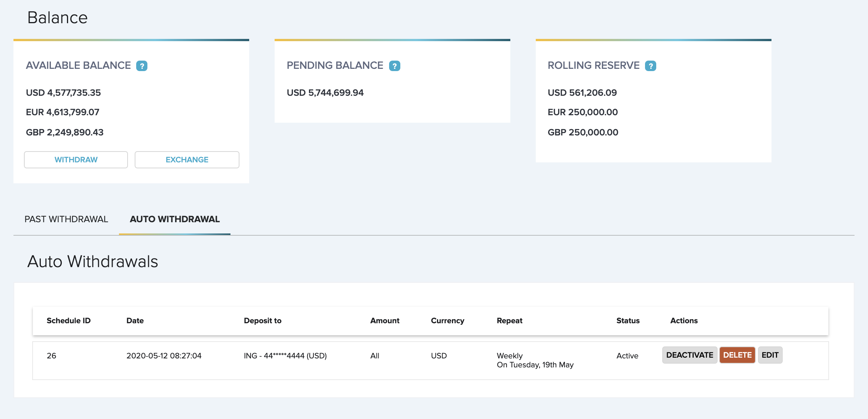
Task: Select the pending USD 5,744,699.94 value
Action: pyautogui.click(x=325, y=93)
